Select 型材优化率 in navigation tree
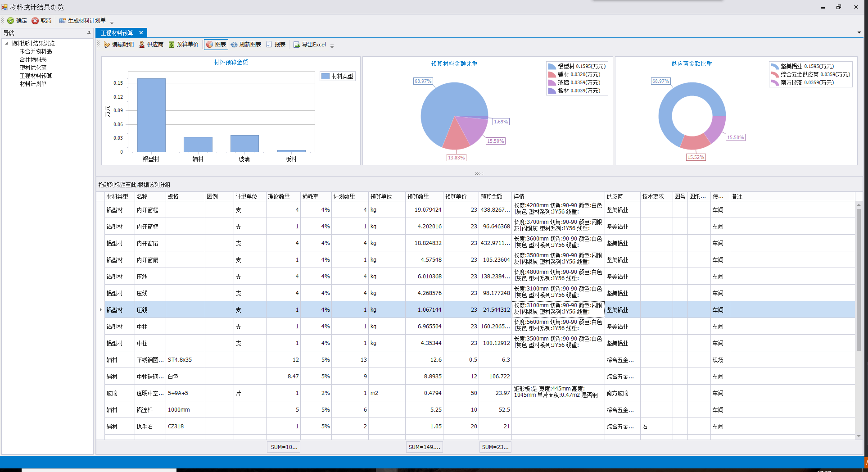This screenshot has width=868, height=472. point(33,68)
